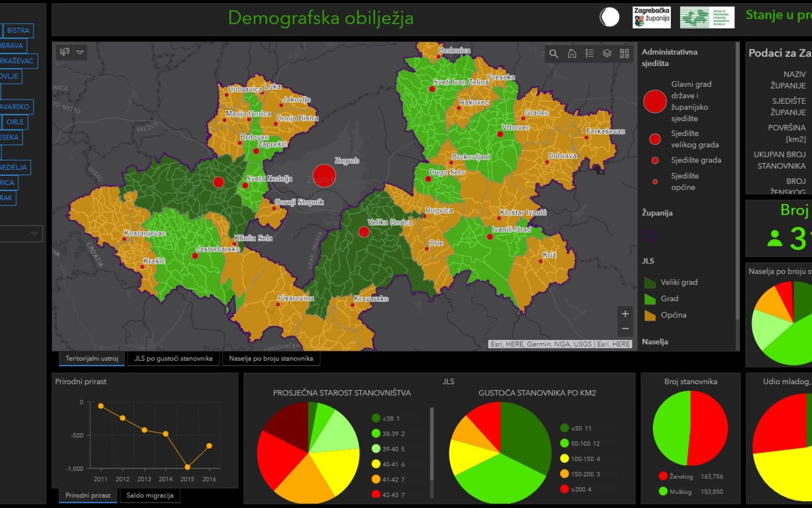This screenshot has width=812, height=508.
Task: Click the home default extent icon
Action: [x=572, y=53]
